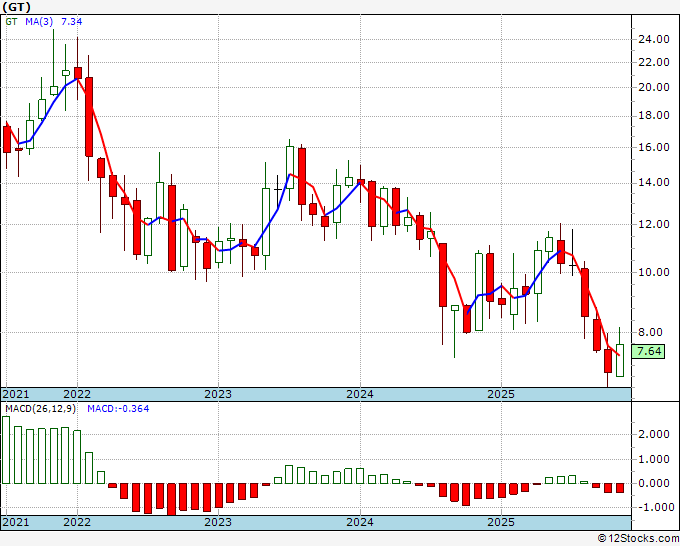Click the 22.00 price axis label

[x=654, y=62]
